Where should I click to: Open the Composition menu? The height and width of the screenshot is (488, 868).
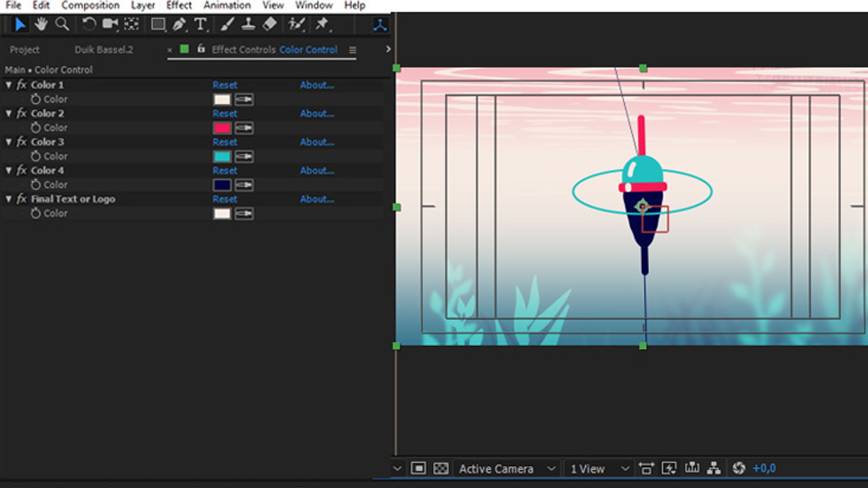[x=90, y=5]
